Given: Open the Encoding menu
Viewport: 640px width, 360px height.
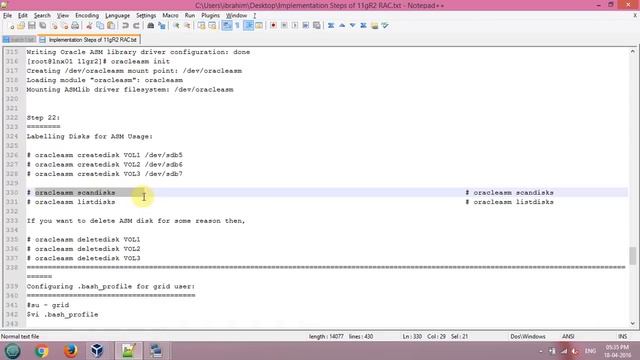Looking at the screenshot, I should coord(87,16).
